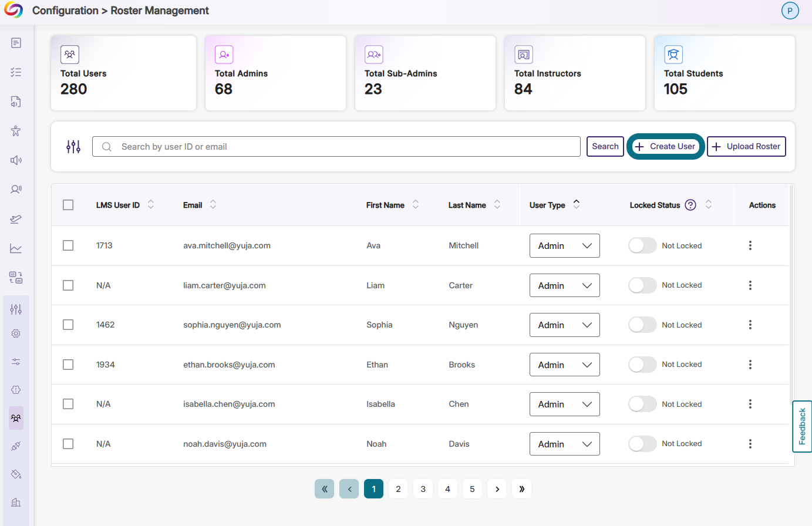Open User Type dropdown for Ethan Brooks
The image size is (812, 526).
click(565, 365)
